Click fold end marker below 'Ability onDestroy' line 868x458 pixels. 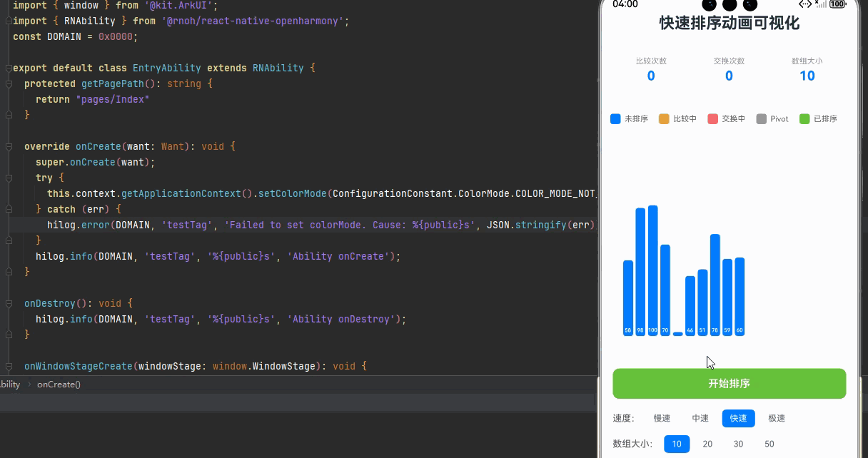(9, 335)
